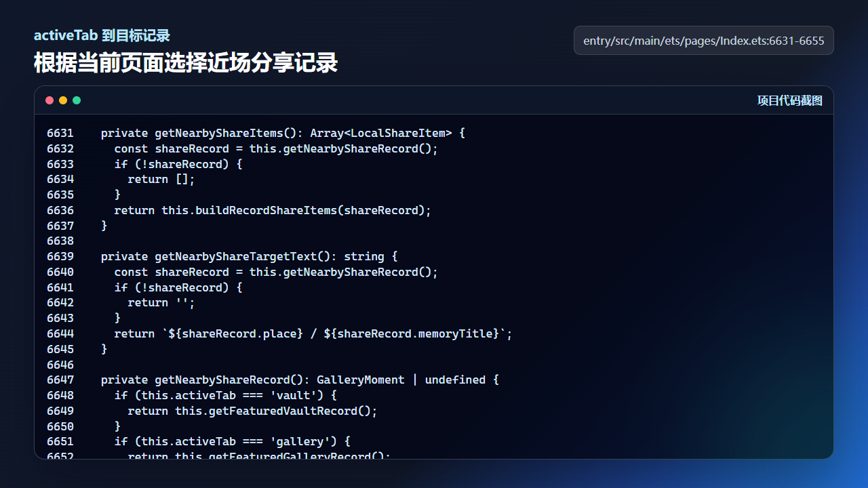Click line number 6640
This screenshot has height=488, width=868.
60,272
